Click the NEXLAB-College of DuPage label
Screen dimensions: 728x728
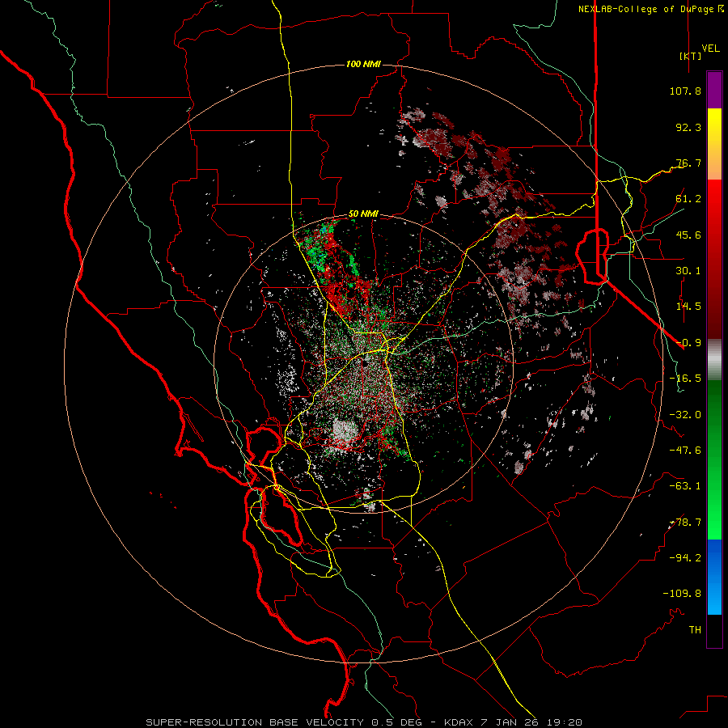(651, 9)
